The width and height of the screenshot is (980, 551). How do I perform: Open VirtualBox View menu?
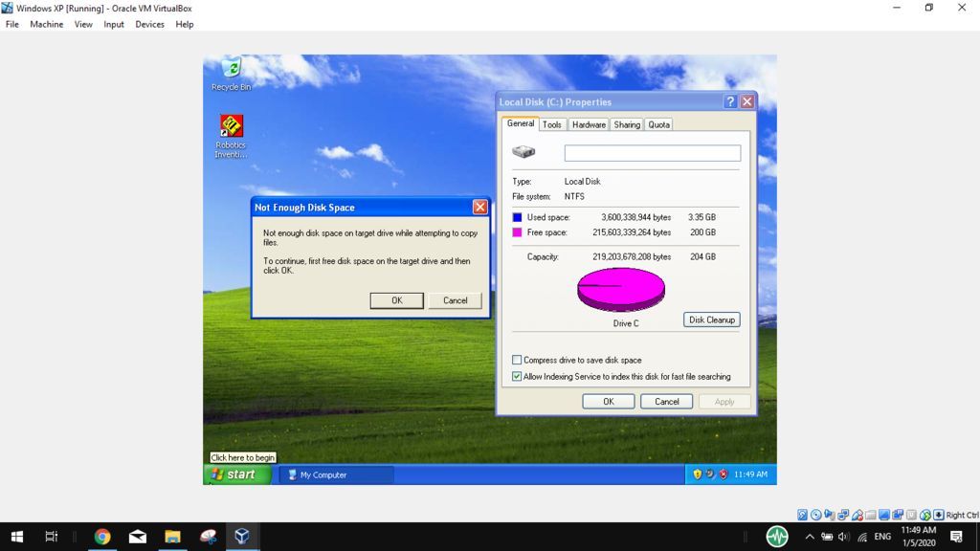pos(83,24)
